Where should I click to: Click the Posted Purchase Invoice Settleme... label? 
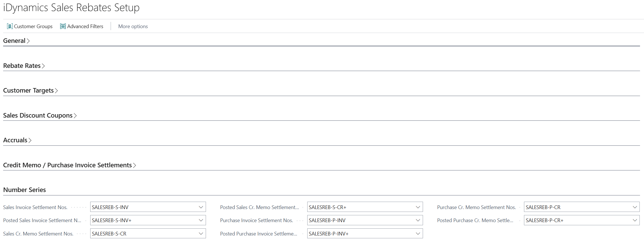(259, 234)
